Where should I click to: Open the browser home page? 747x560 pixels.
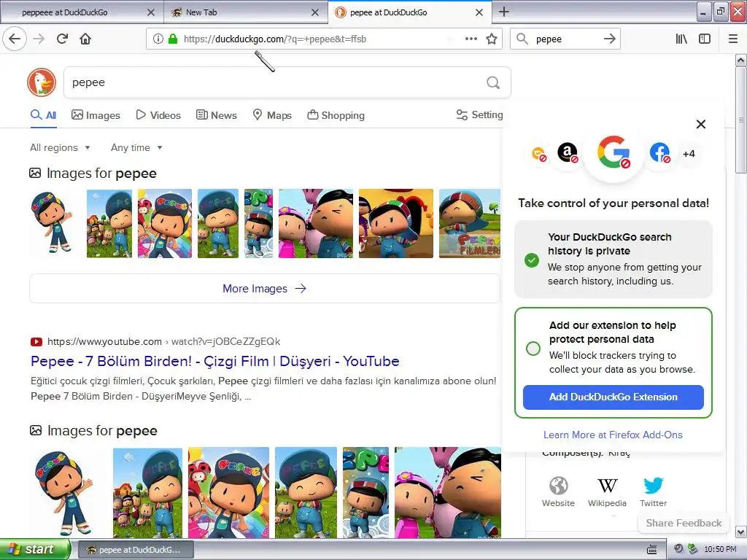click(x=85, y=39)
